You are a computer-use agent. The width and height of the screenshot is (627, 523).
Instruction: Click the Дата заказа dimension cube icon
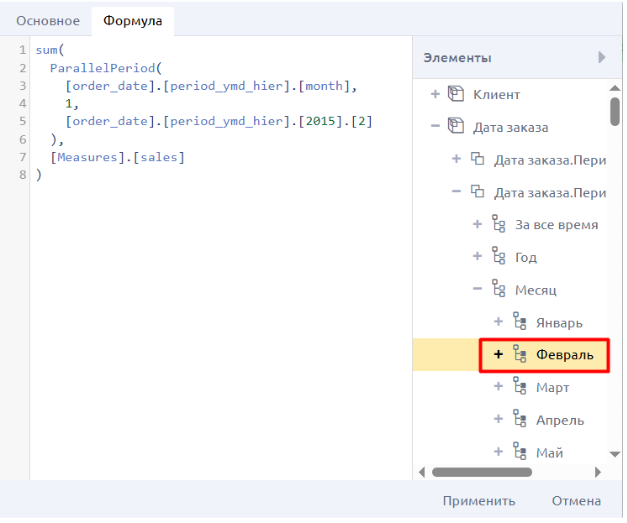[455, 127]
